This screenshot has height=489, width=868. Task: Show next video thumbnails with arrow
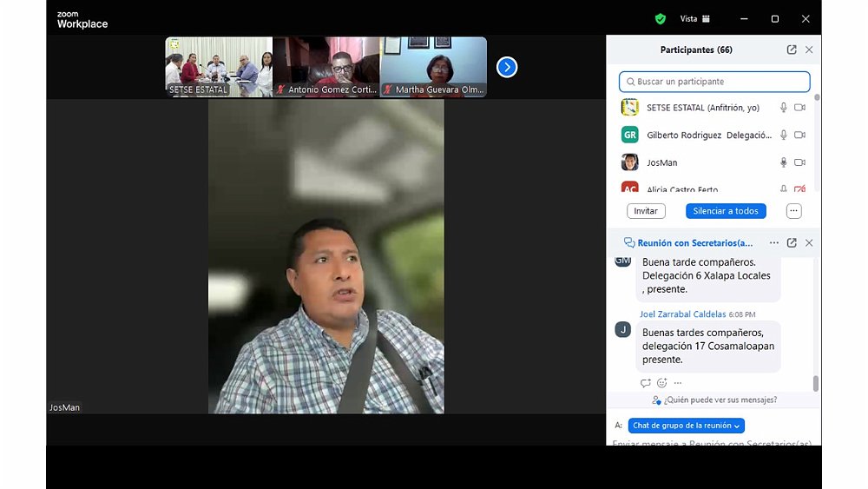tap(507, 67)
